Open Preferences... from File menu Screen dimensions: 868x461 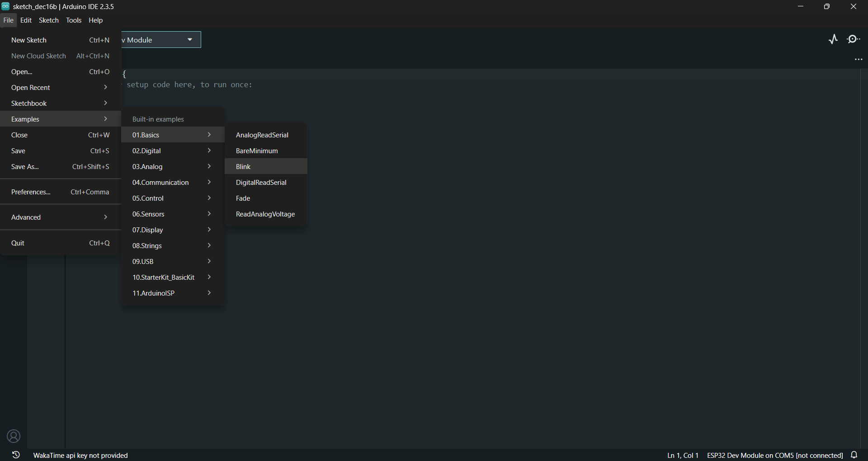tap(61, 192)
